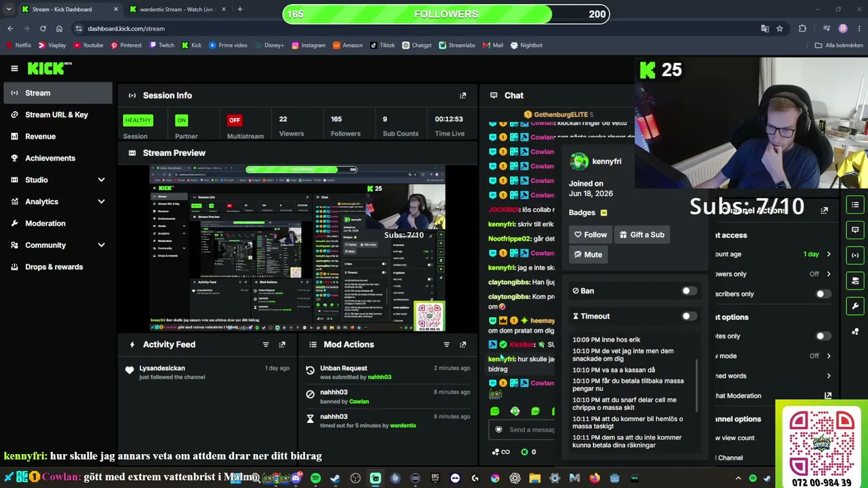Open Spotify from the taskbar

315,479
